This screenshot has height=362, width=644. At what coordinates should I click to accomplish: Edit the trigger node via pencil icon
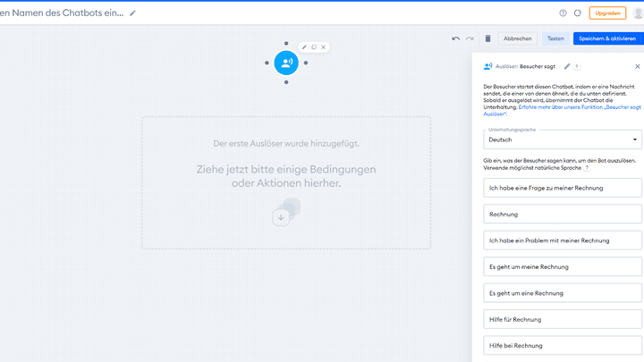click(x=304, y=47)
